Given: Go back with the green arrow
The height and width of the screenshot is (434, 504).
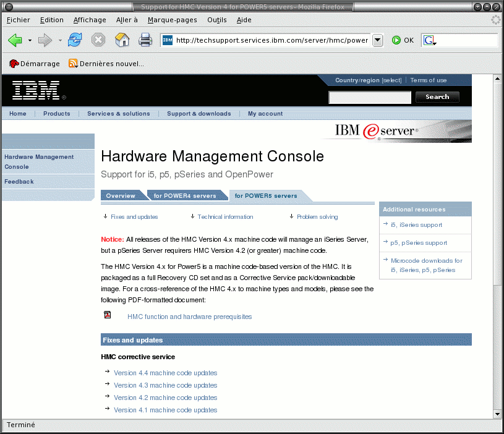Looking at the screenshot, I should [15, 40].
